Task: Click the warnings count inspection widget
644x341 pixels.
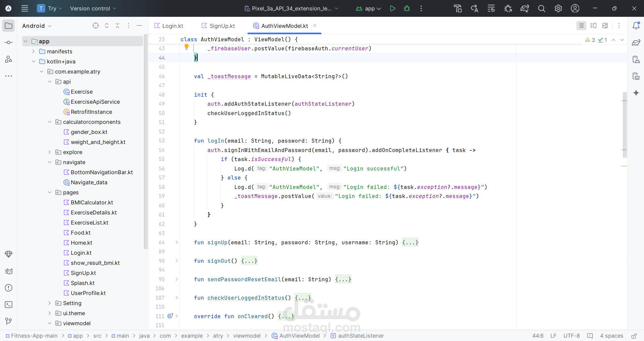Action: click(x=590, y=40)
